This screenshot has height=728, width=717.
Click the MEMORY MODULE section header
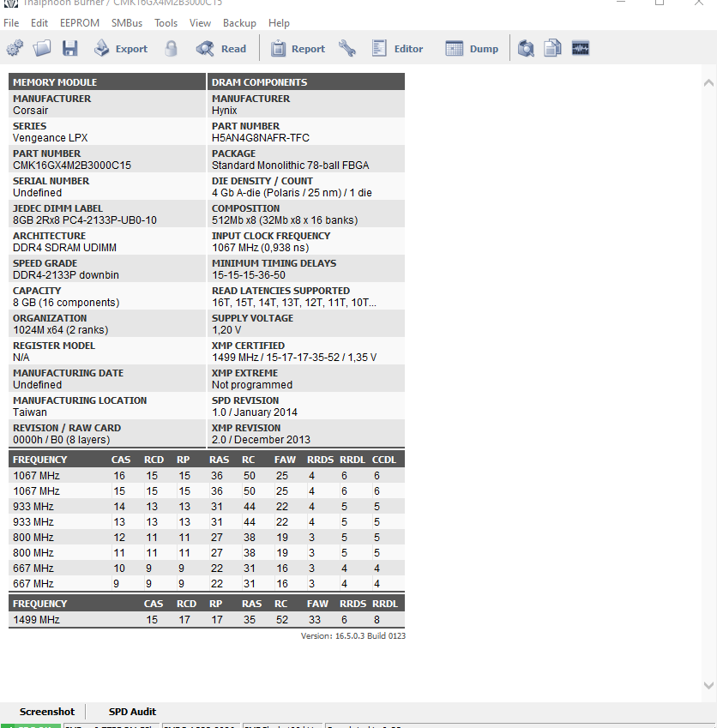(x=107, y=82)
